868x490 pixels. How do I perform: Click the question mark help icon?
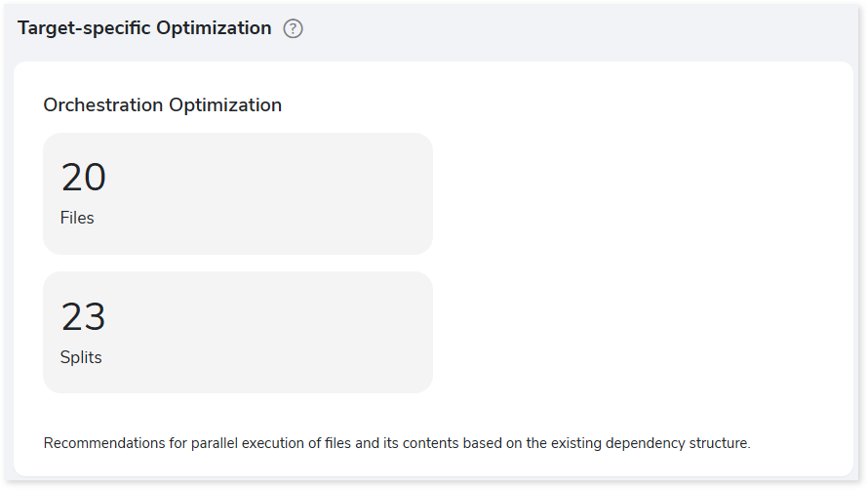click(293, 28)
